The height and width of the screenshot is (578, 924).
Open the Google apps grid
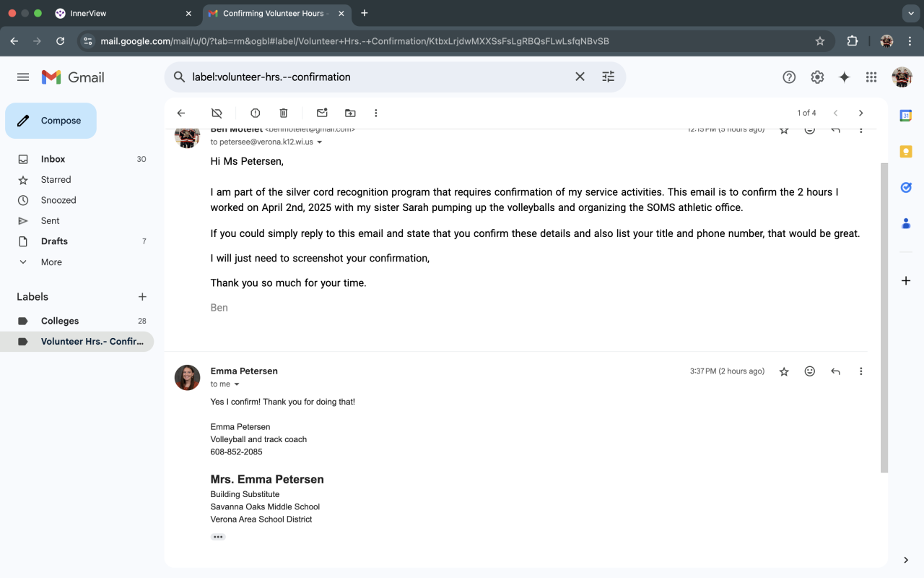871,77
